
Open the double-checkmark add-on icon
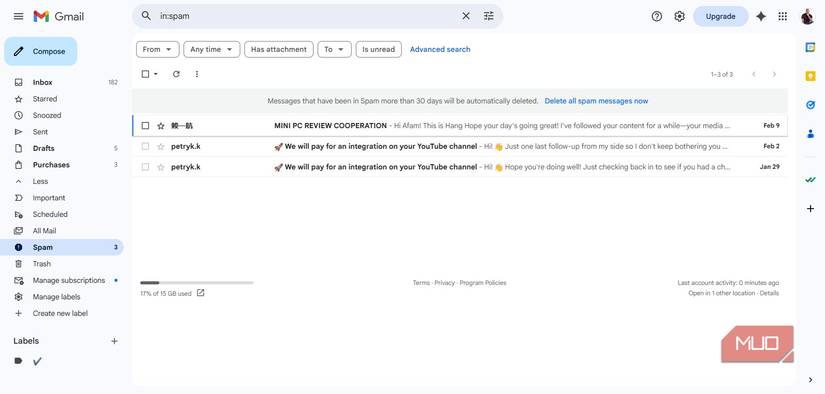coord(810,180)
